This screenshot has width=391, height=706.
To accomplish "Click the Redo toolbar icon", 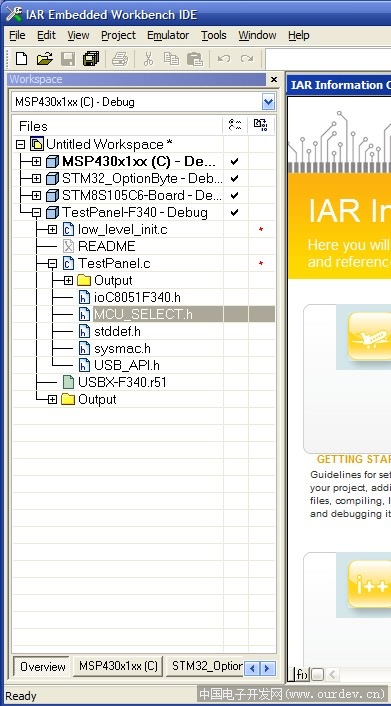I will [x=247, y=59].
